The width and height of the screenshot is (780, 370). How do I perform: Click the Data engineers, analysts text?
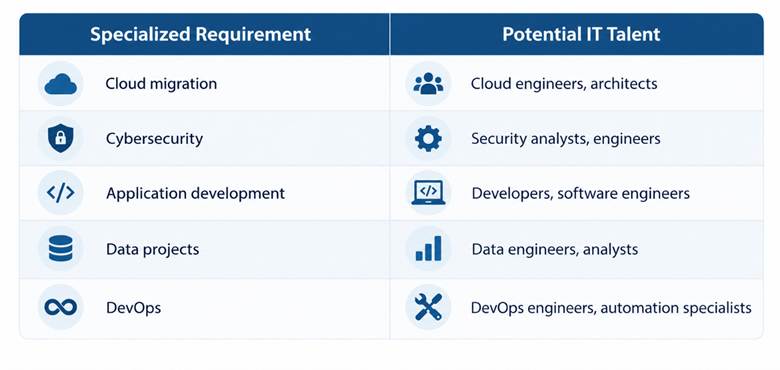(555, 249)
